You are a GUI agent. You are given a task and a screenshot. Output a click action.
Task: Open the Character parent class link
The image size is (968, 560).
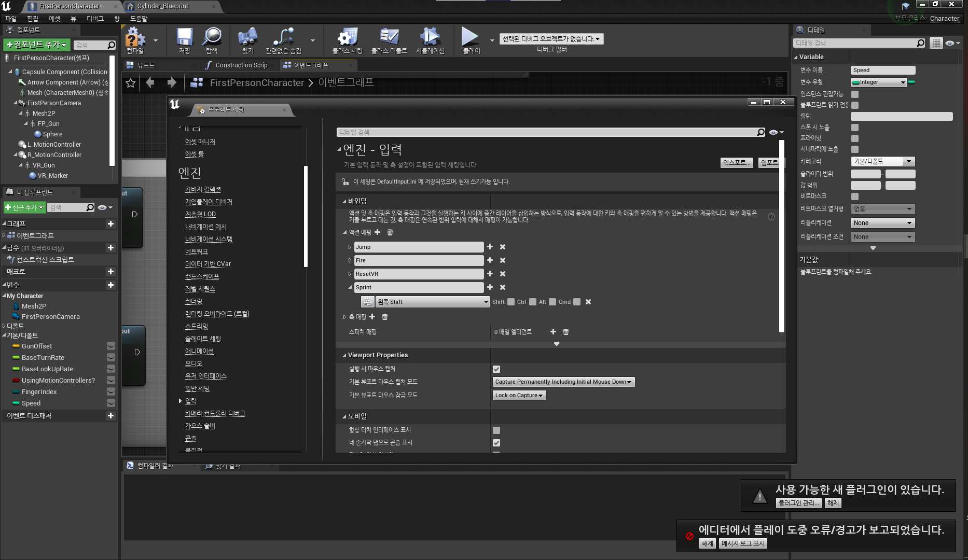click(x=945, y=19)
